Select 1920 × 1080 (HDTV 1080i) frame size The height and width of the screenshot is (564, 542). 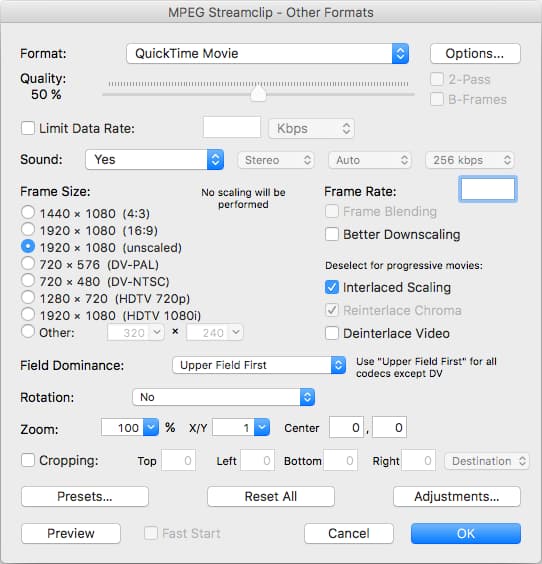(28, 314)
